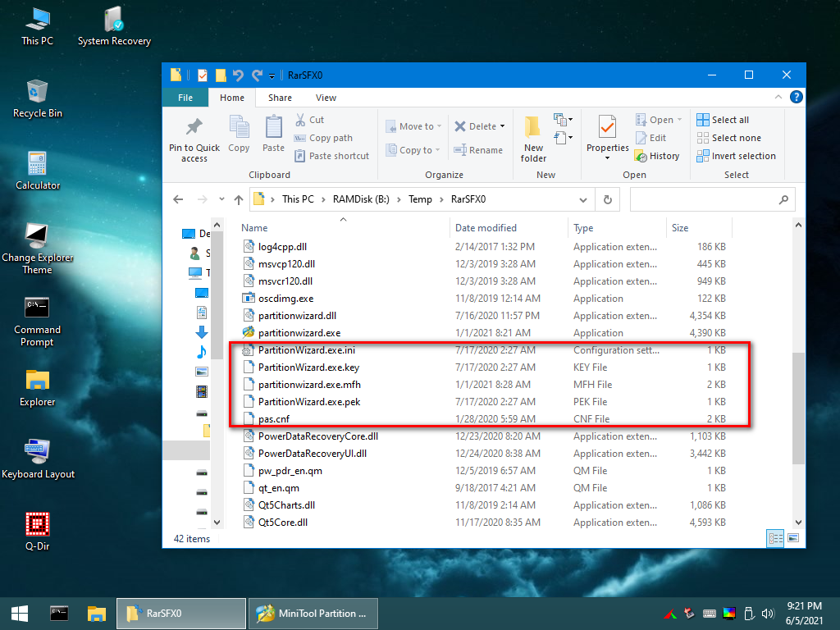840x630 pixels.
Task: Expand the Delete dropdown arrow
Action: coord(503,126)
